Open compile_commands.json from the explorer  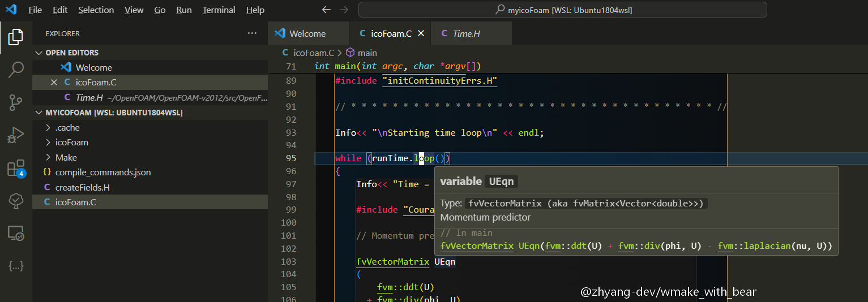[x=102, y=172]
